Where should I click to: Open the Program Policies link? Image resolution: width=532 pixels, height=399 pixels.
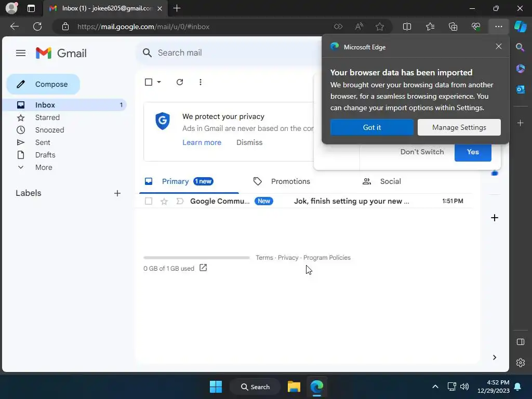pos(327,258)
